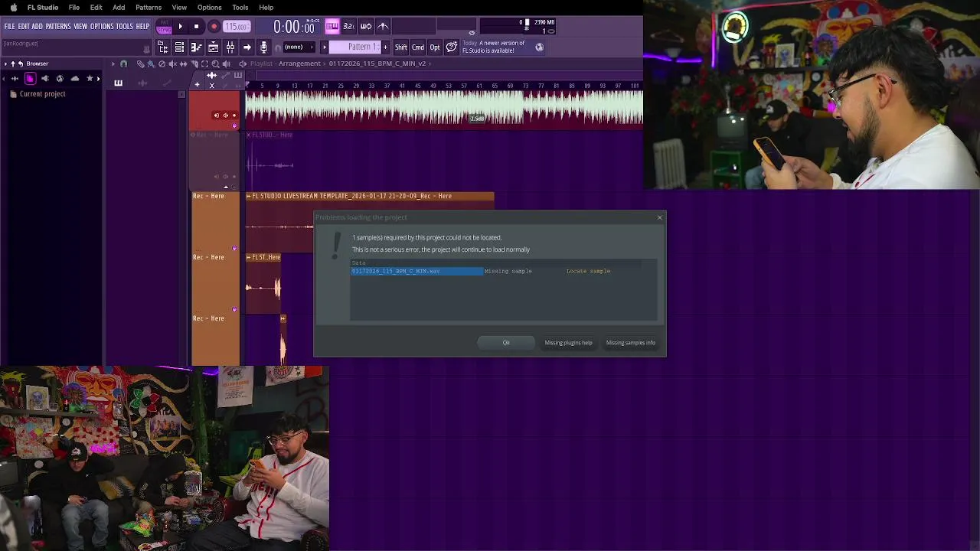Click the globe icon in news panel
This screenshot has height=551, width=980.
point(539,47)
